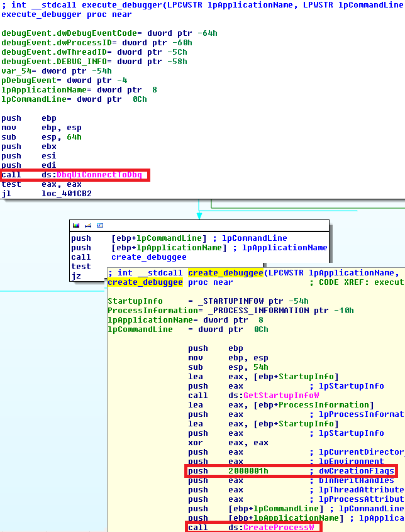The height and width of the screenshot is (532, 405).
Task: Select the jz instruction in the graph node
Action: point(76,276)
